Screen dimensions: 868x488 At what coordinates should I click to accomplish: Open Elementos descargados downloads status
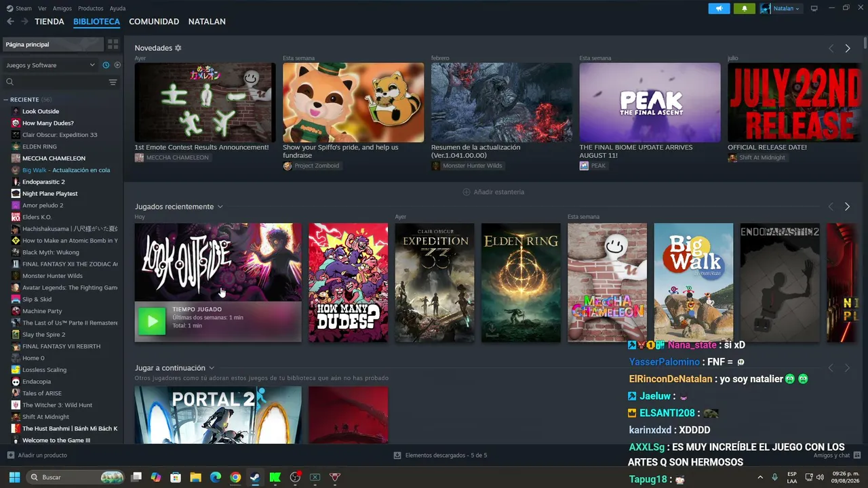point(441,455)
